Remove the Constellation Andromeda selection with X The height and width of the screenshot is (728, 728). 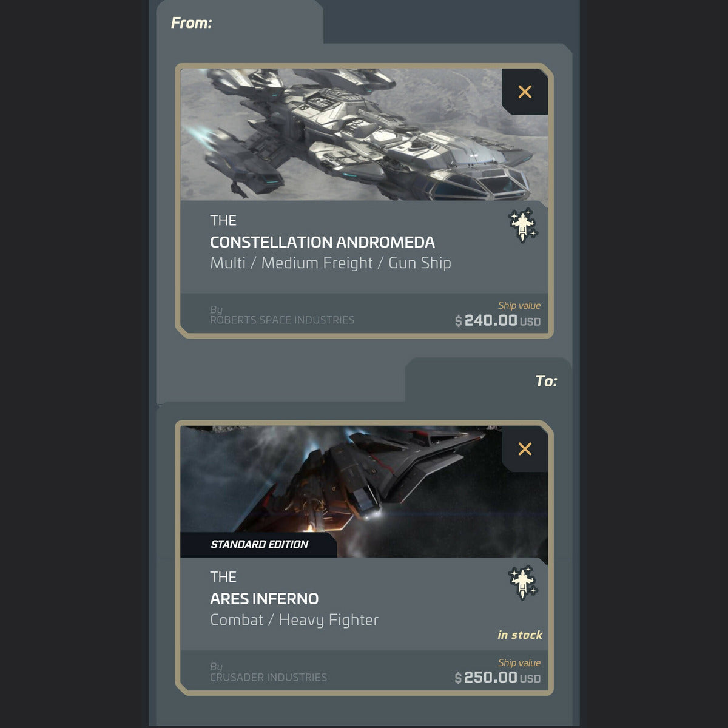point(525,92)
